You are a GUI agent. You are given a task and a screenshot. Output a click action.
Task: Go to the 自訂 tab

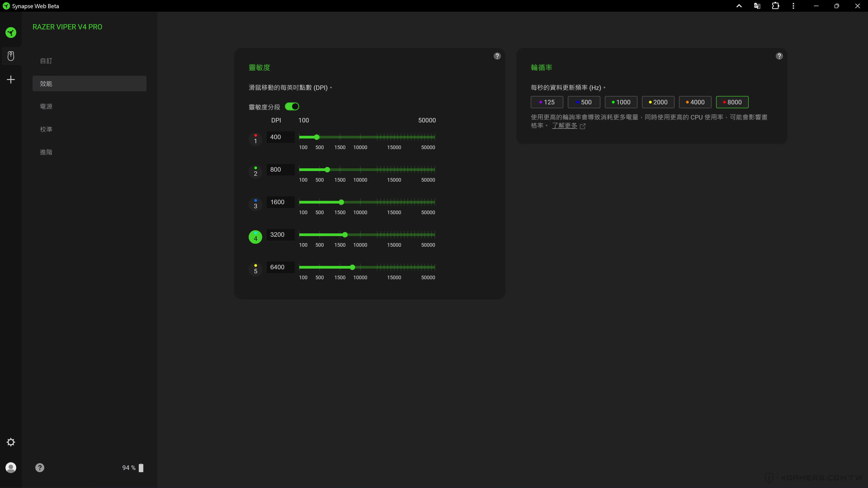(89, 61)
